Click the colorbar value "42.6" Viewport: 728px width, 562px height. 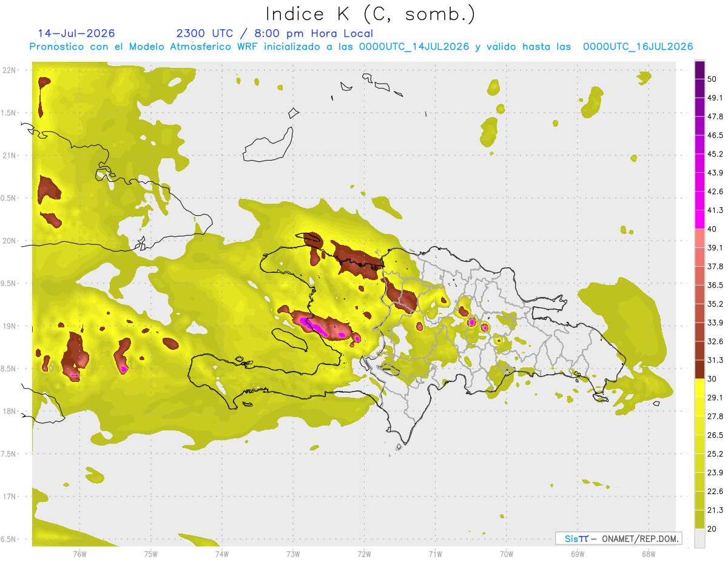pos(715,192)
